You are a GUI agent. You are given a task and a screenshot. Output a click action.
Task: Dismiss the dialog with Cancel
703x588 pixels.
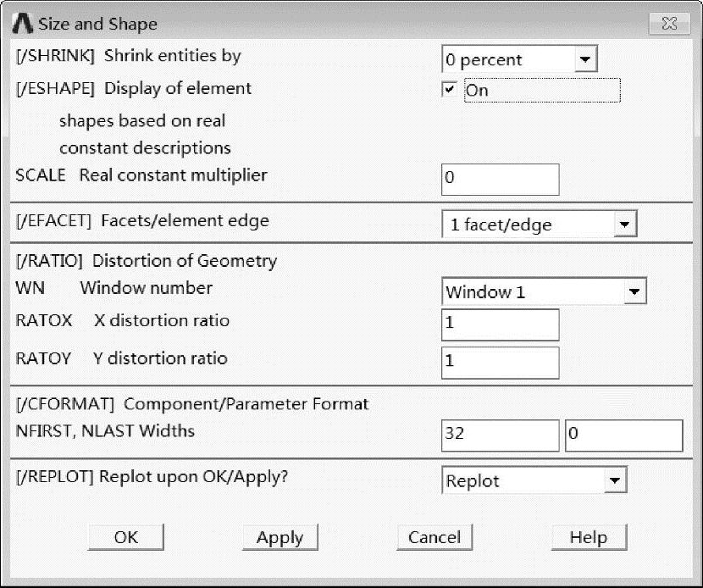(435, 537)
